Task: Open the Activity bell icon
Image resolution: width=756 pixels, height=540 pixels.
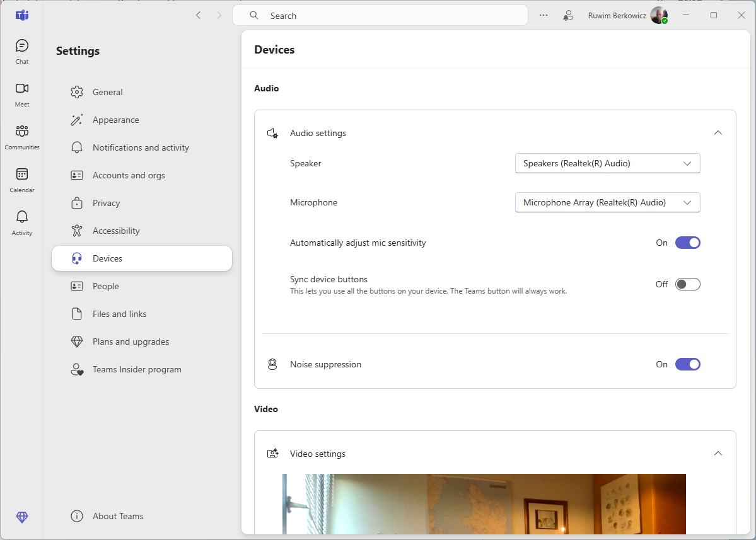Action: coord(21,217)
